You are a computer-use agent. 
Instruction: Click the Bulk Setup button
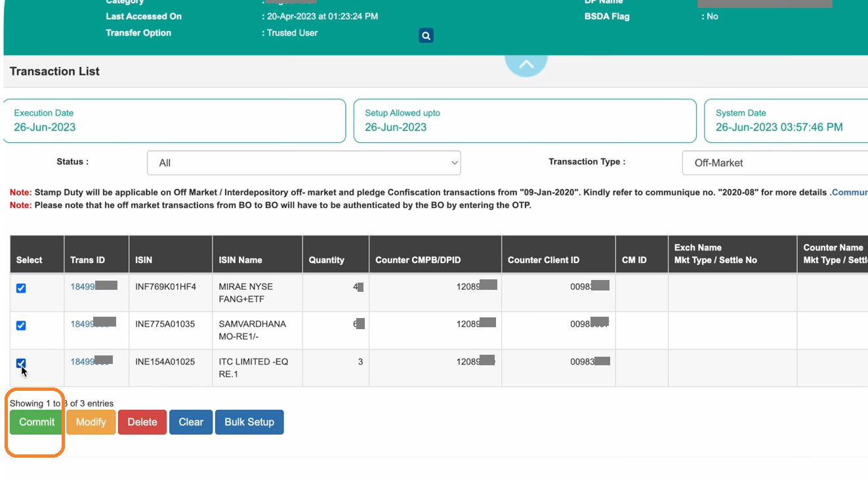point(249,422)
